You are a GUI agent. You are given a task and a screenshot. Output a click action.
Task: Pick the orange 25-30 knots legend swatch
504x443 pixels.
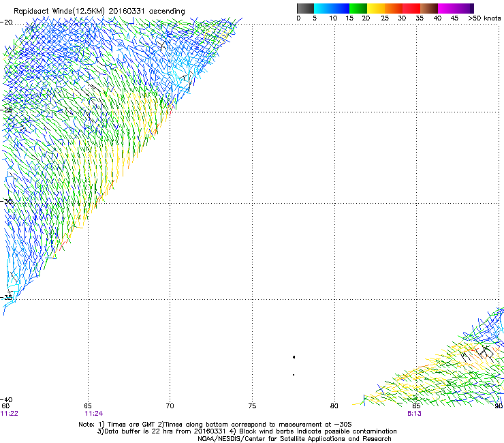click(394, 8)
